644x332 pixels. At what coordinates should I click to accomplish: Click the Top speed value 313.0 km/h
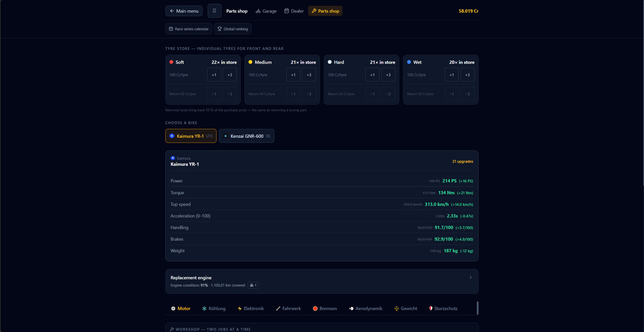pyautogui.click(x=437, y=204)
